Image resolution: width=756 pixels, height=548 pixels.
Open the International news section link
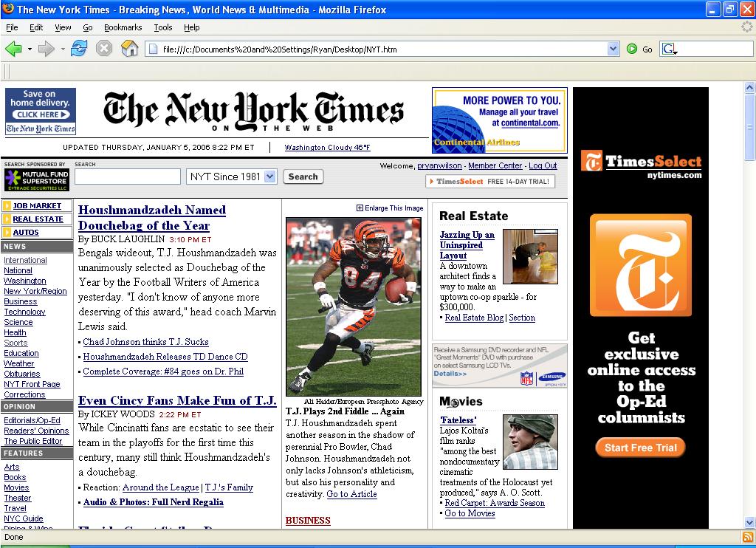tap(25, 260)
